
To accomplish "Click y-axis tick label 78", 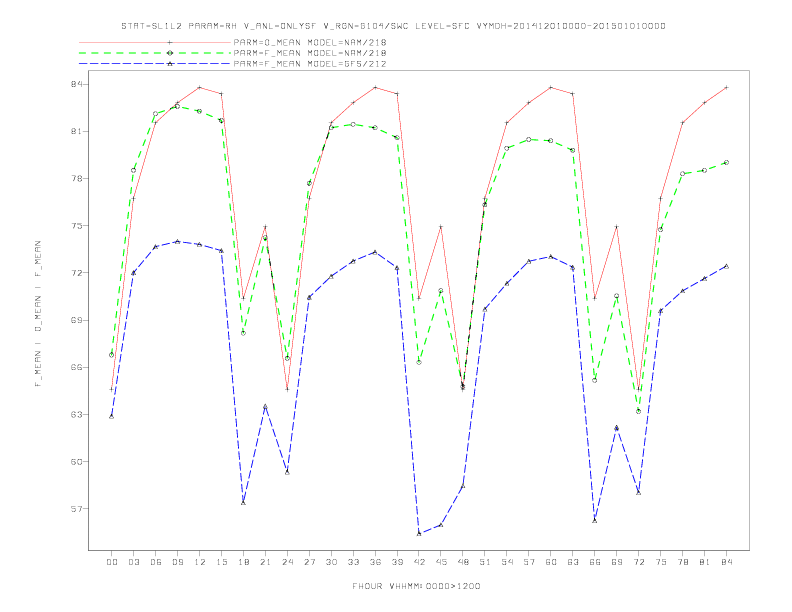I will tap(77, 178).
